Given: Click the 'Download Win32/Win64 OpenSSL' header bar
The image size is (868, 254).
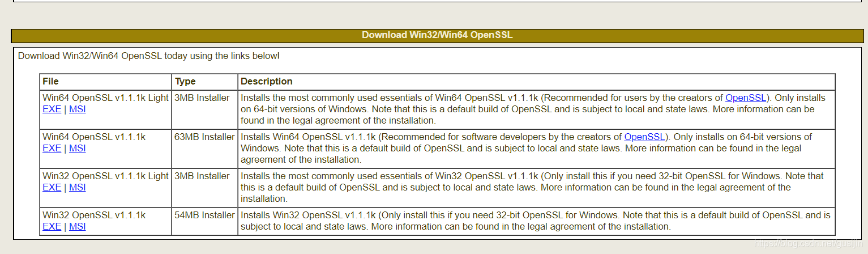Looking at the screenshot, I should 437,35.
